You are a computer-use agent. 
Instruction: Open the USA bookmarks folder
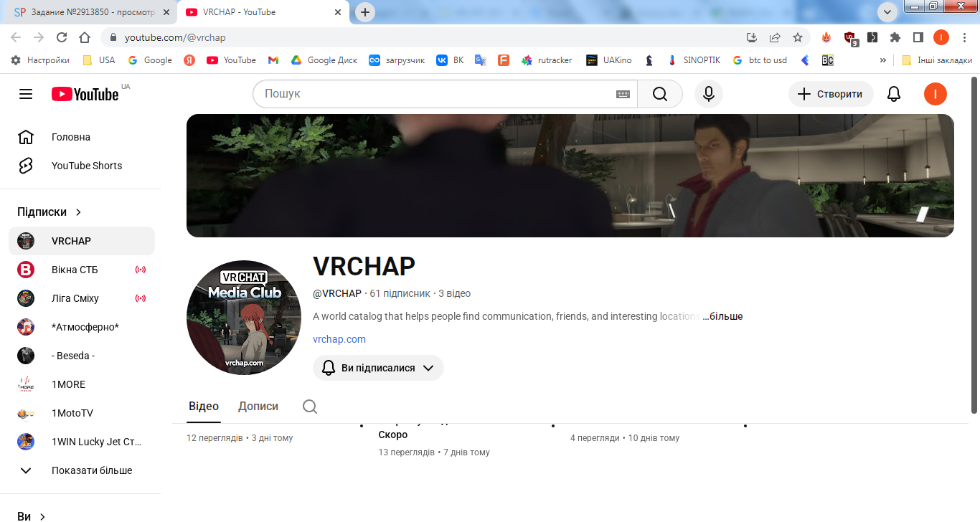98,60
